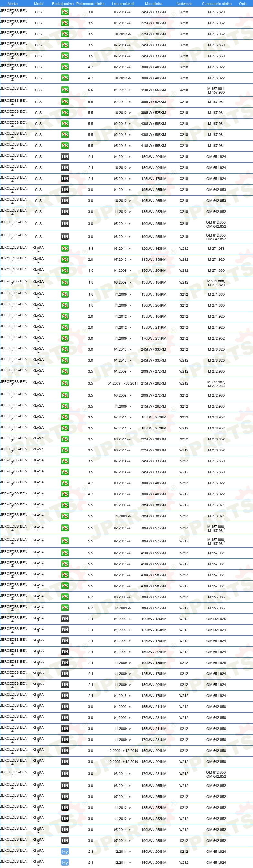Click petrol icon in Klasa E M 271.958 row
Image resolution: width=253 pixels, height=868 pixels.
(x=65, y=249)
